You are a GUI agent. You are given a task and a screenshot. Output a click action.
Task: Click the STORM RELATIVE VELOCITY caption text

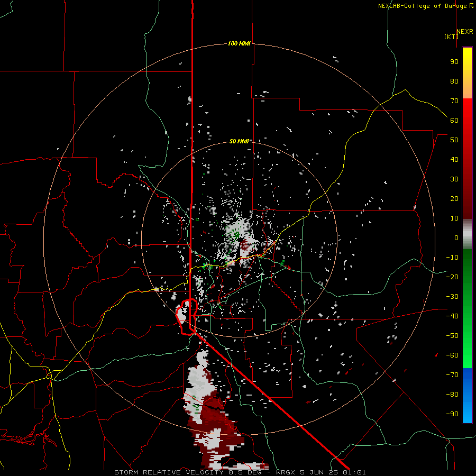click(169, 472)
